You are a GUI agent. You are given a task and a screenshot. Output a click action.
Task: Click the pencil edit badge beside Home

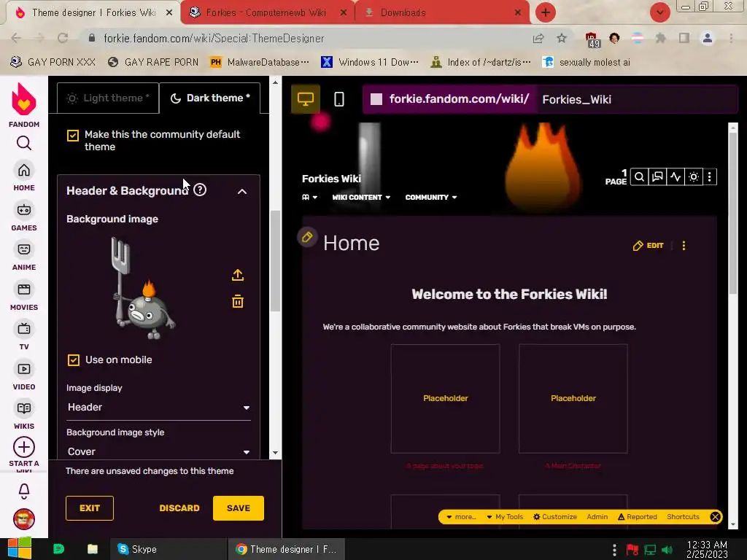coord(307,237)
